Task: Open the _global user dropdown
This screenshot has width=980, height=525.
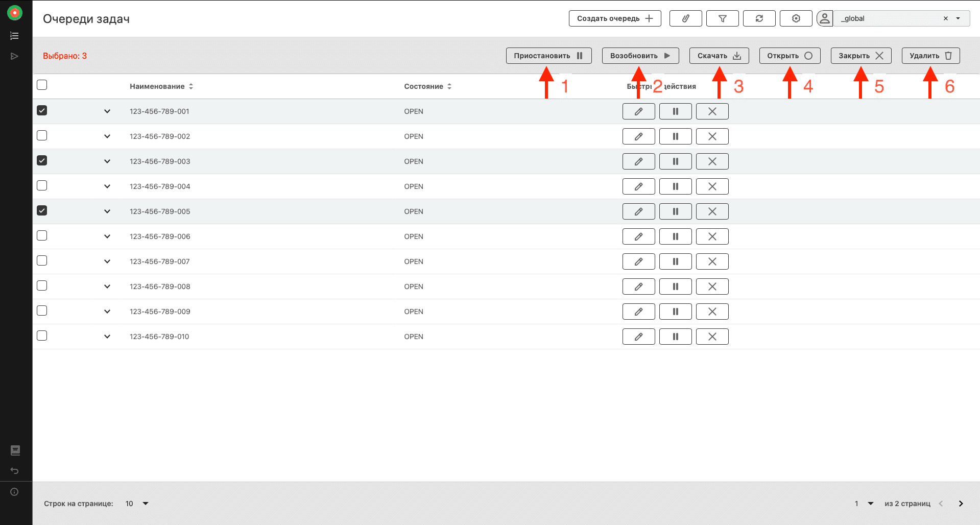Action: coord(958,18)
